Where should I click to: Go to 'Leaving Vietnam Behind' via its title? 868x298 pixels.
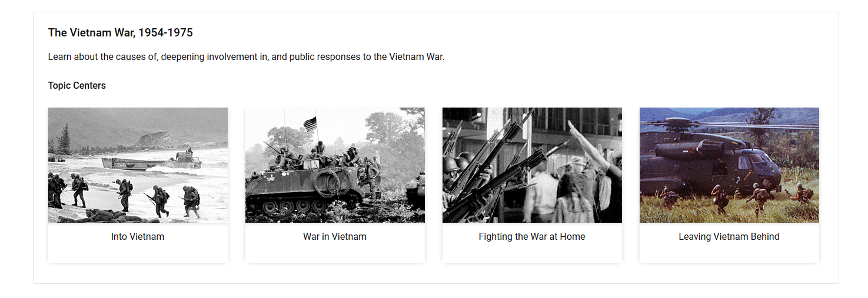(x=729, y=237)
